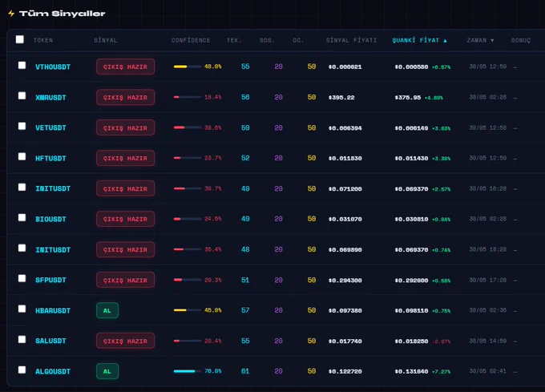Image resolution: width=545 pixels, height=392 pixels.
Task: Click current price $0.098110
Action: (x=411, y=311)
